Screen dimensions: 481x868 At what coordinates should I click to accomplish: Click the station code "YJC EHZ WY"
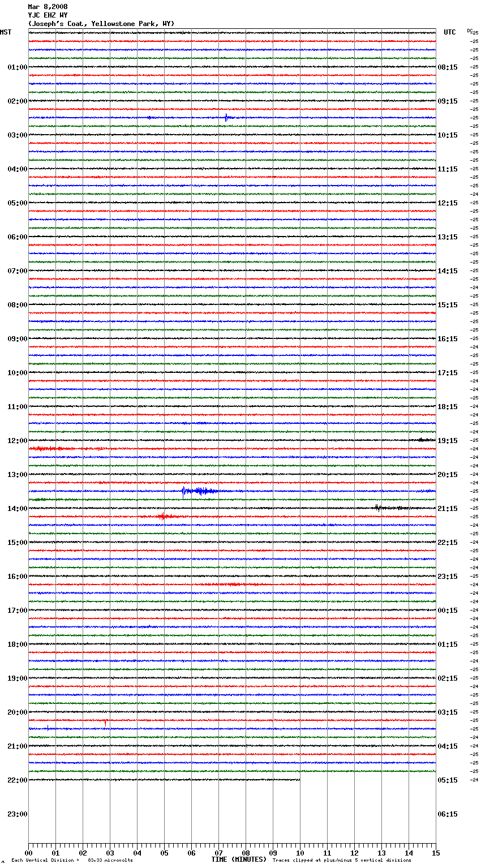tap(48, 15)
